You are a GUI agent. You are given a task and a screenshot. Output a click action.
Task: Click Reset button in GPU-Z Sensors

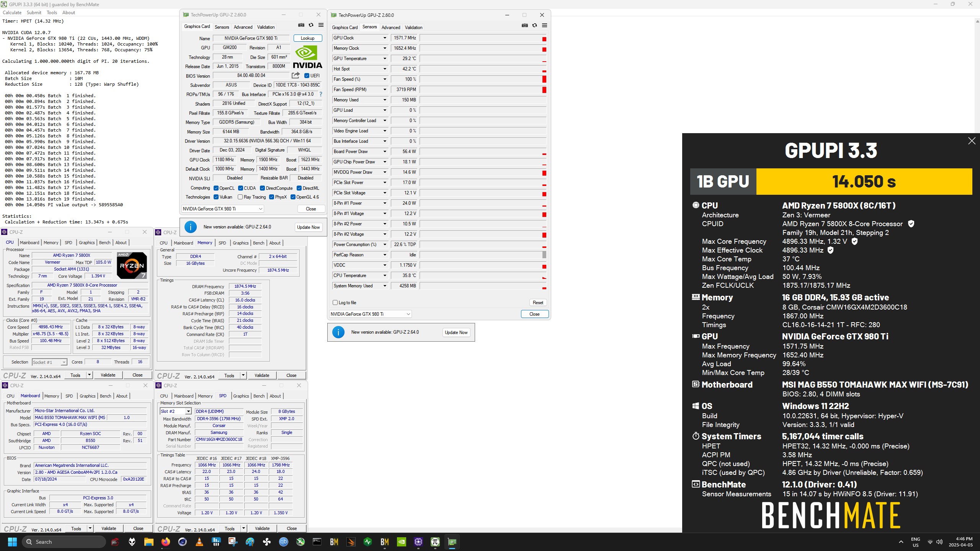point(538,303)
